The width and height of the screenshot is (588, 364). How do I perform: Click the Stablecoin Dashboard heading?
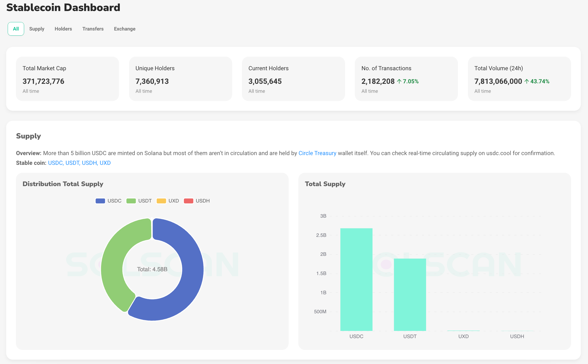coord(63,7)
